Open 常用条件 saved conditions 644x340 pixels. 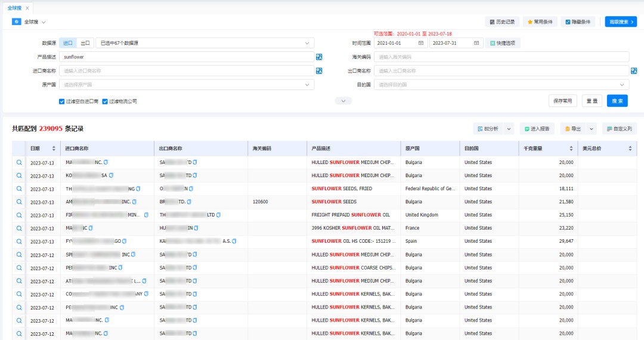point(540,21)
